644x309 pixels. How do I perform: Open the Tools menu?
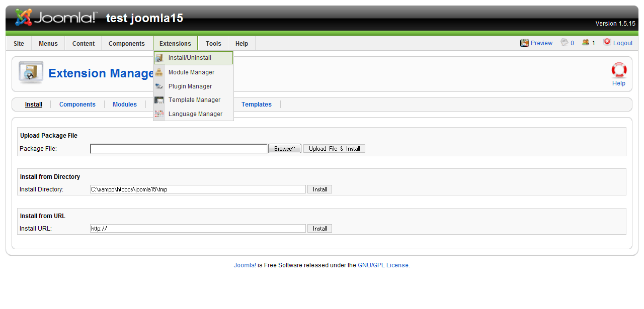213,44
